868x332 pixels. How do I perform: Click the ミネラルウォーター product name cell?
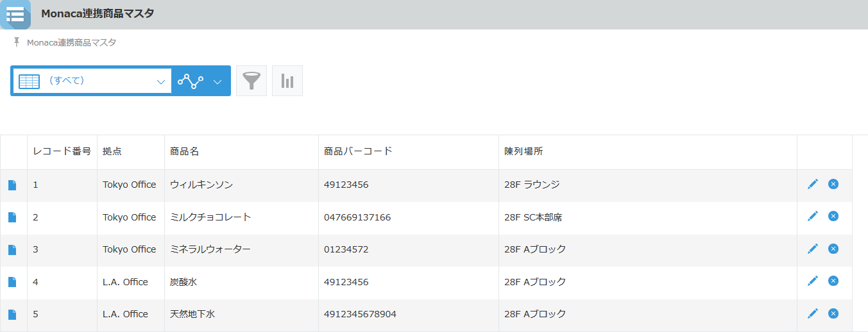(x=210, y=249)
